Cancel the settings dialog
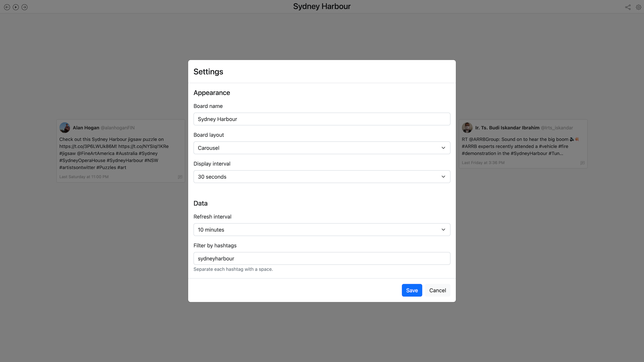Image resolution: width=644 pixels, height=362 pixels. [x=437, y=290]
